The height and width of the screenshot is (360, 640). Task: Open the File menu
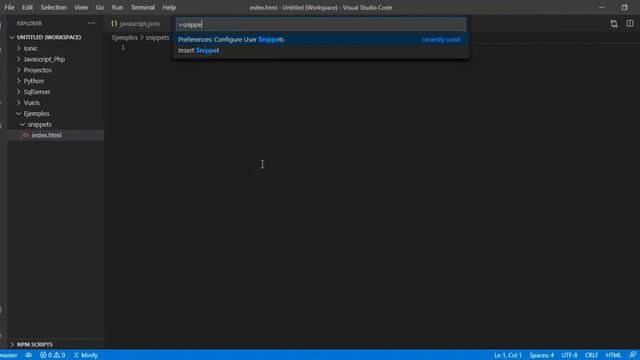[9, 7]
